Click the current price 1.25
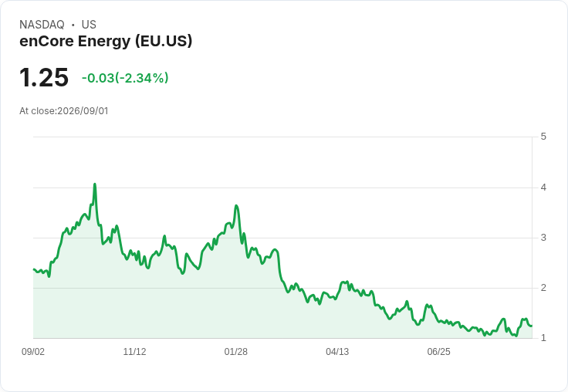 pos(44,77)
